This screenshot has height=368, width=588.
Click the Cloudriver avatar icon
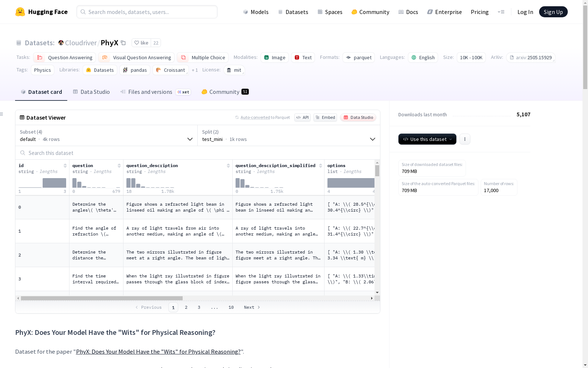pos(61,43)
